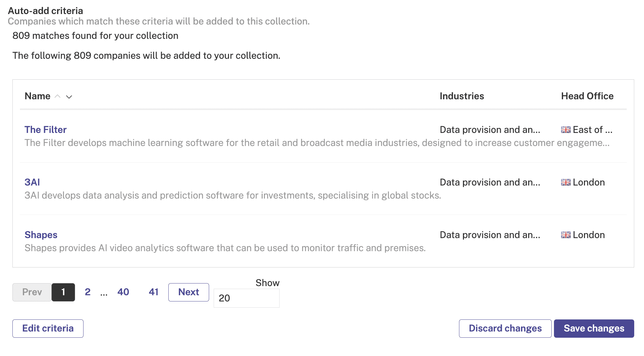Go to Next page of results
Viewport: 644px width, 356px height.
pos(189,292)
